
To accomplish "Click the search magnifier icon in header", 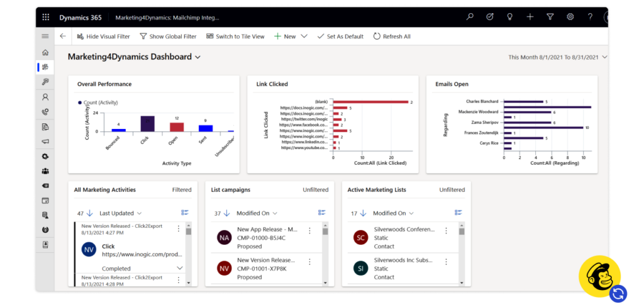I will tap(470, 17).
